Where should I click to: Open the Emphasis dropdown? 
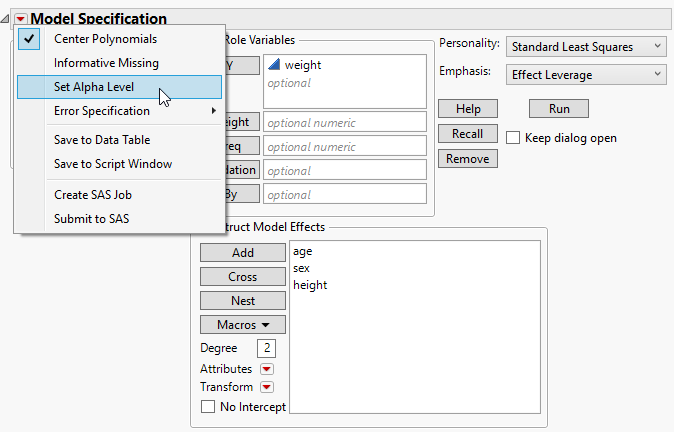(585, 74)
